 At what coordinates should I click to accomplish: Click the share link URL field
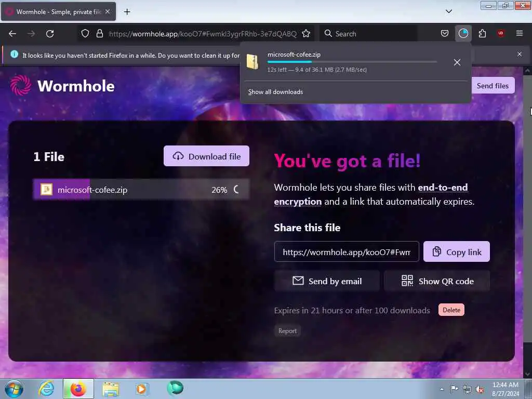click(x=347, y=252)
